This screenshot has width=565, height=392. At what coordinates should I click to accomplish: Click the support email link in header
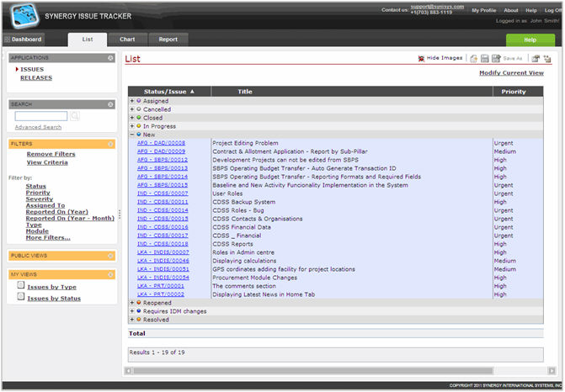pos(437,7)
